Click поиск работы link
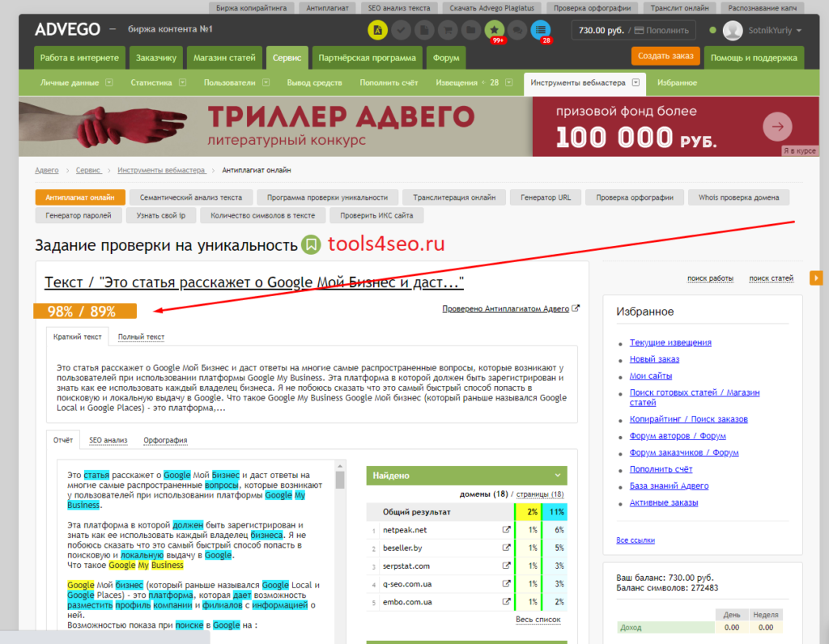This screenshot has height=644, width=829. [x=710, y=278]
